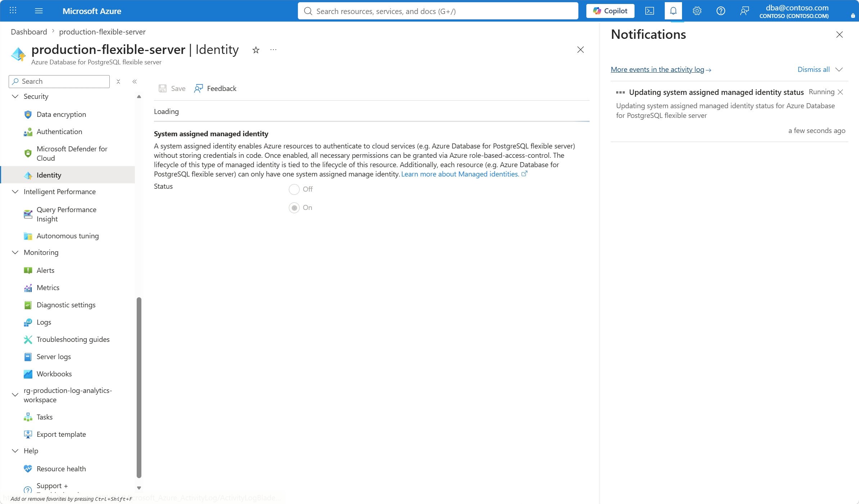Favorite this server with the star icon
The image size is (859, 504).
click(x=256, y=50)
